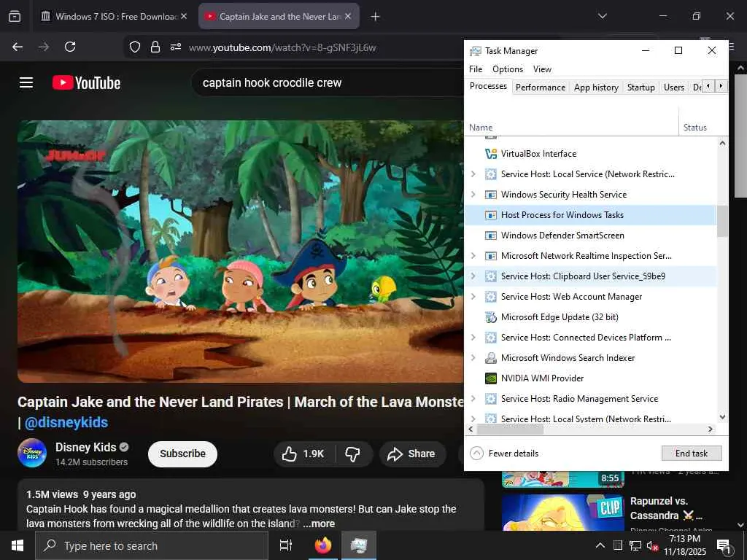Click the browser back arrow
The width and height of the screenshot is (747, 560).
point(18,47)
